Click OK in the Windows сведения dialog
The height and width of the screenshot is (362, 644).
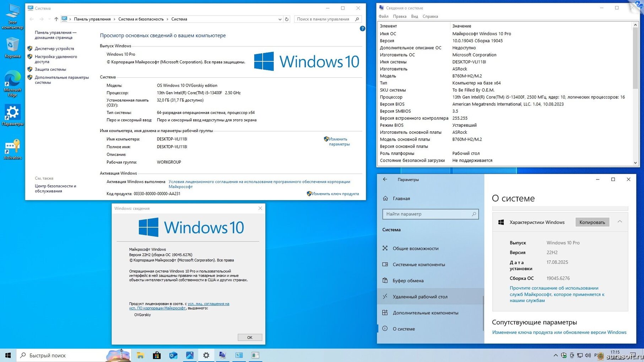click(x=250, y=337)
